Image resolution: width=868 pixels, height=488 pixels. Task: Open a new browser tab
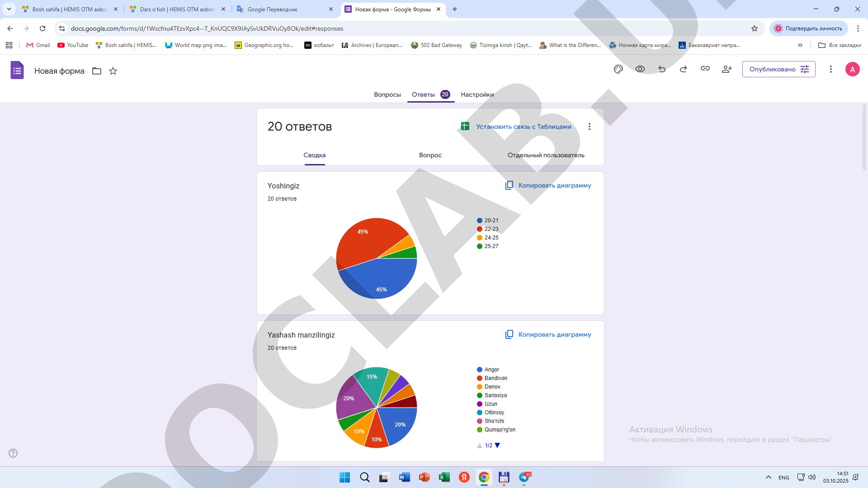pyautogui.click(x=455, y=9)
